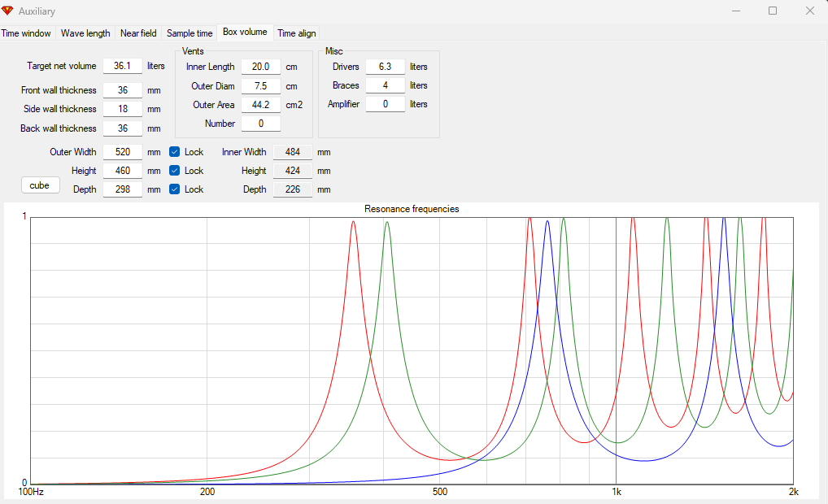Go to the Sample time tab
The width and height of the screenshot is (828, 504).
(x=190, y=33)
